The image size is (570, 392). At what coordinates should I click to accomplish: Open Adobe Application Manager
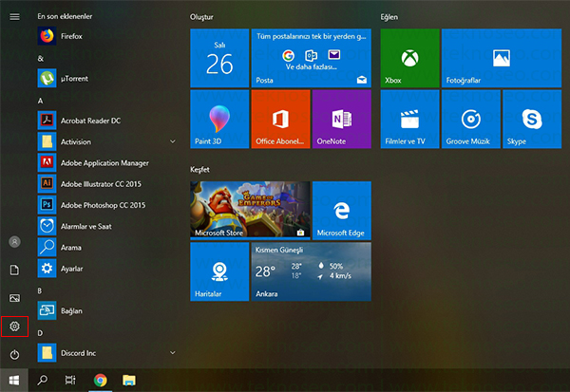pos(106,162)
